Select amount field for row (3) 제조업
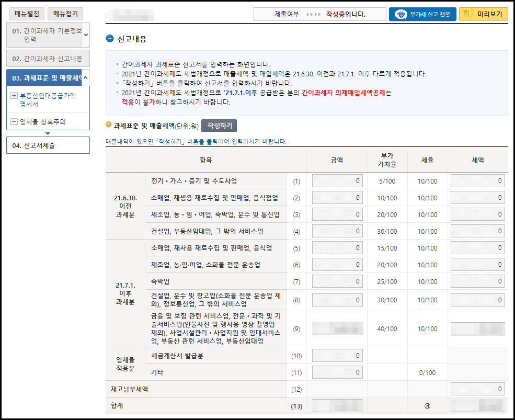Image resolution: width=515 pixels, height=420 pixels. pos(337,214)
